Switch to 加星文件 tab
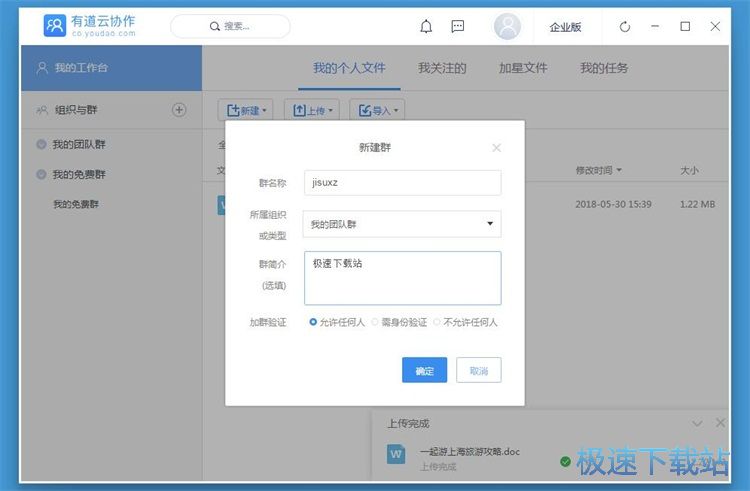 (523, 68)
